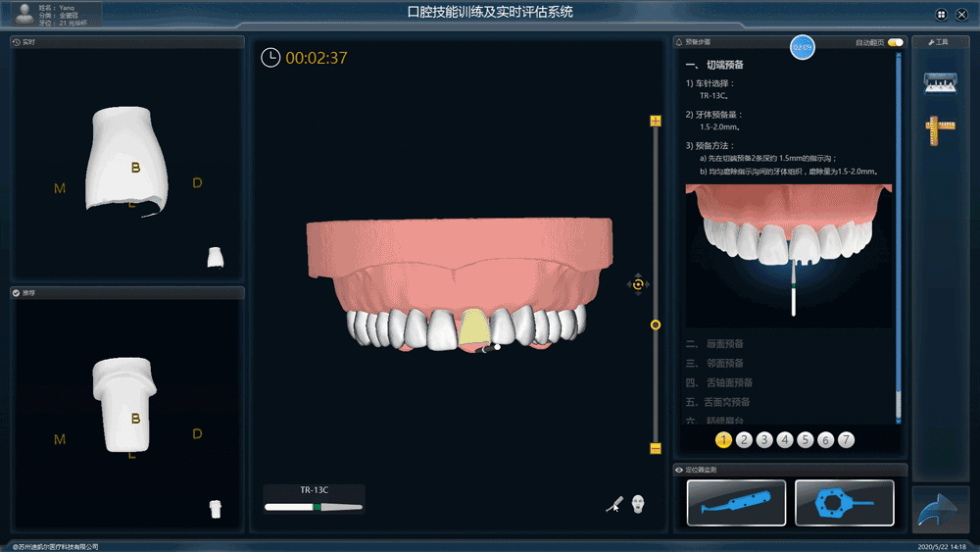Click the view rotation reset icon

coord(637,284)
